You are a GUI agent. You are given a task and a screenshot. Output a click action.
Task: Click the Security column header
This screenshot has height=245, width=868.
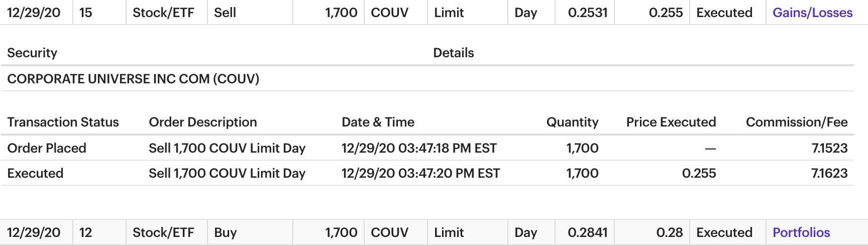click(32, 53)
